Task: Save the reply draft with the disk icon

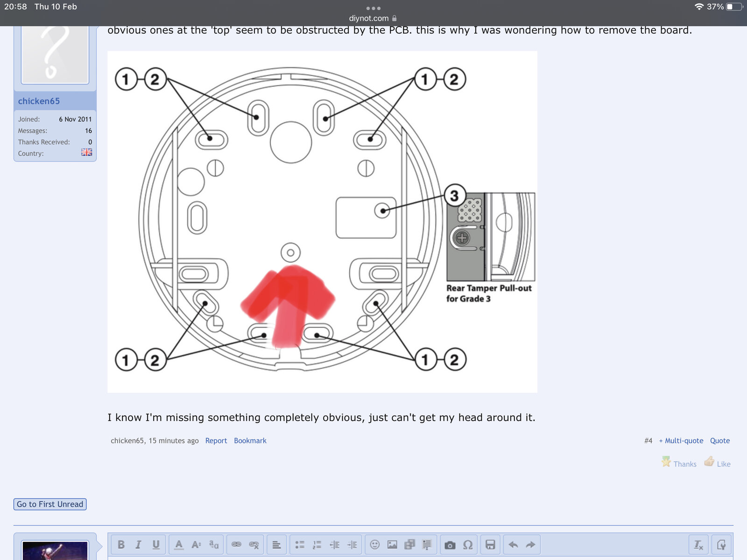Action: click(x=490, y=544)
